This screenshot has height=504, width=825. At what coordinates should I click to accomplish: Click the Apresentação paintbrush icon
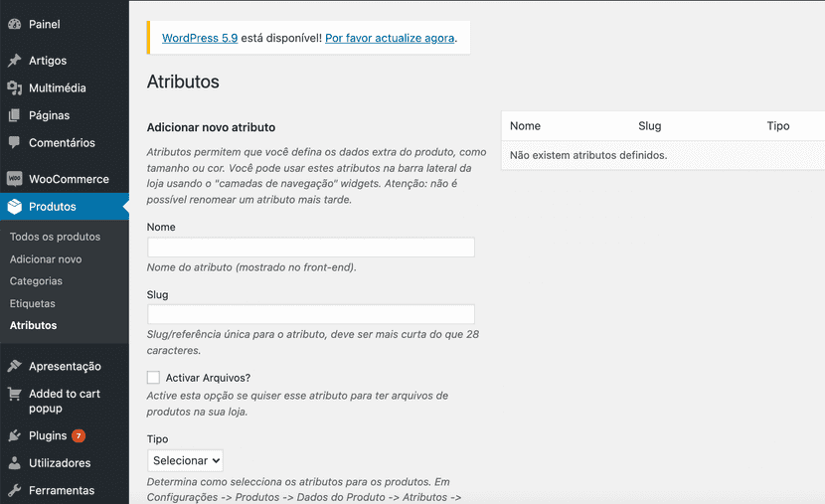click(x=14, y=366)
